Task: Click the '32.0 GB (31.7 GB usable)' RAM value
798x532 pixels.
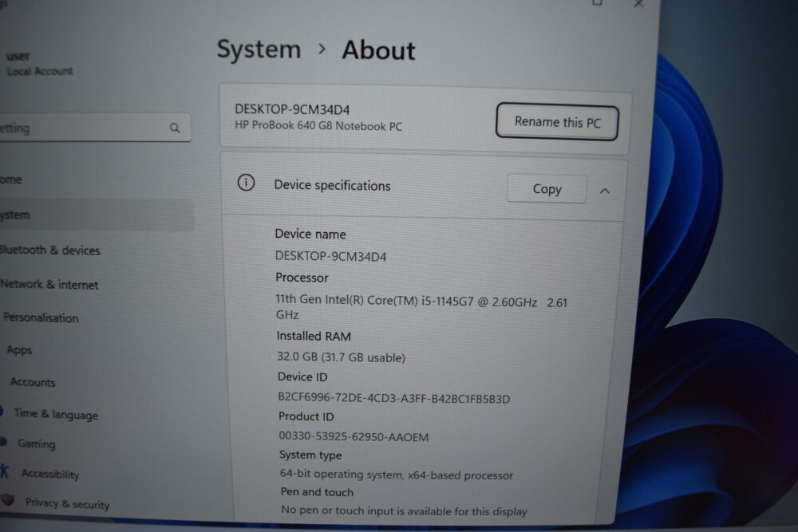Action: tap(341, 357)
